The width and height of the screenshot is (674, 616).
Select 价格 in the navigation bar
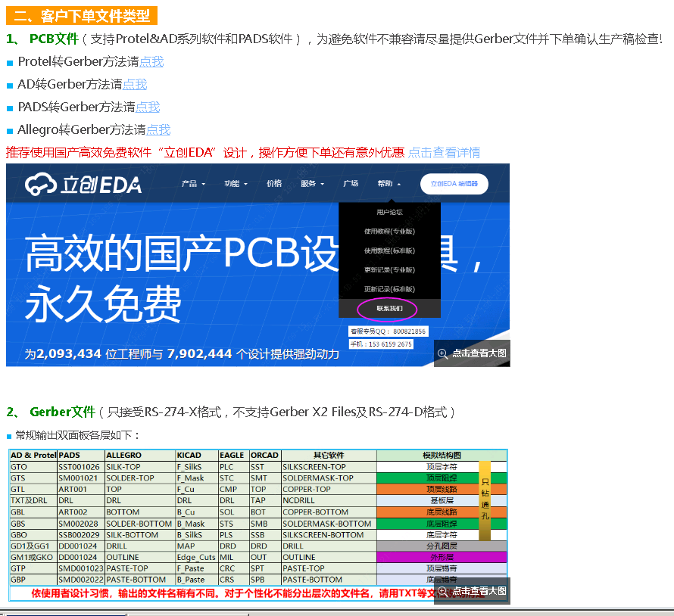coord(274,184)
